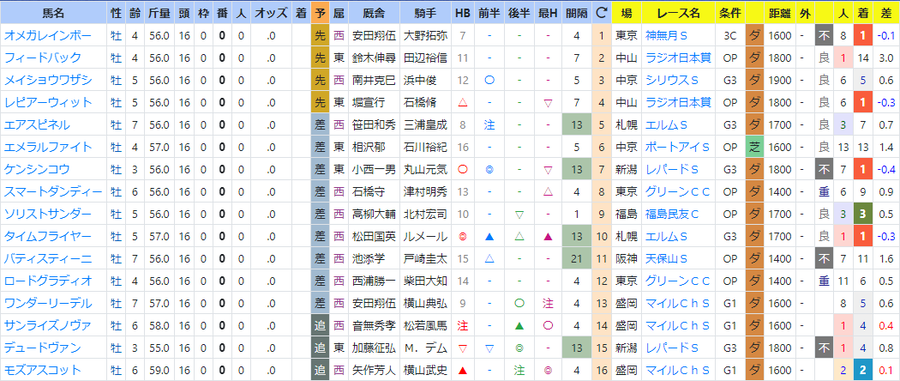This screenshot has height=381, width=900.
Task: Click jockey name M.デム
Action: [425, 348]
